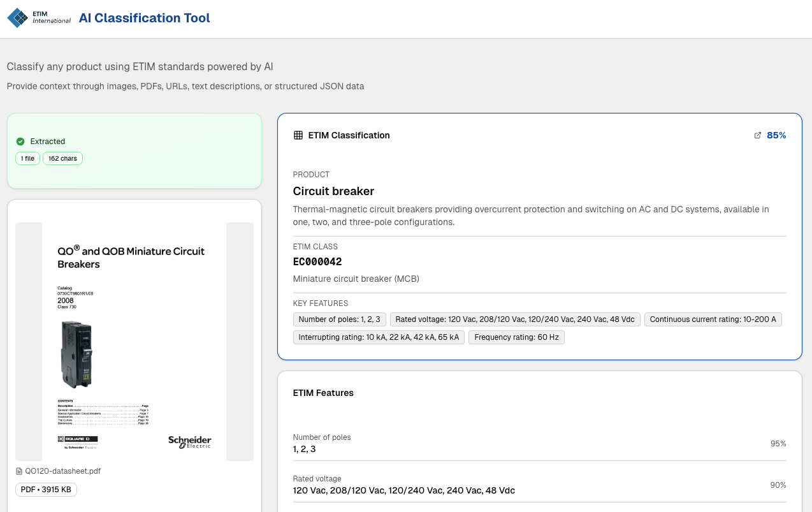Select the Rated voltage key feature chip
The width and height of the screenshot is (812, 512).
515,319
